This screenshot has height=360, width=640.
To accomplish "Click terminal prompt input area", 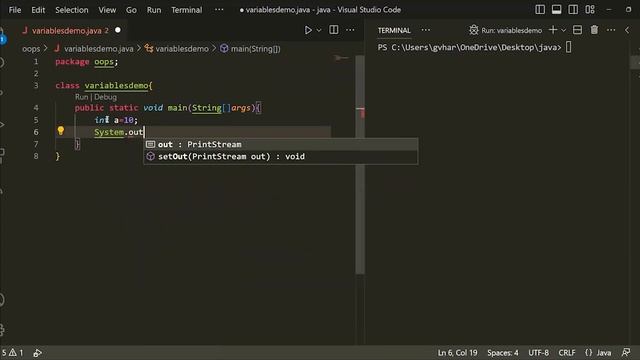I will coord(568,48).
